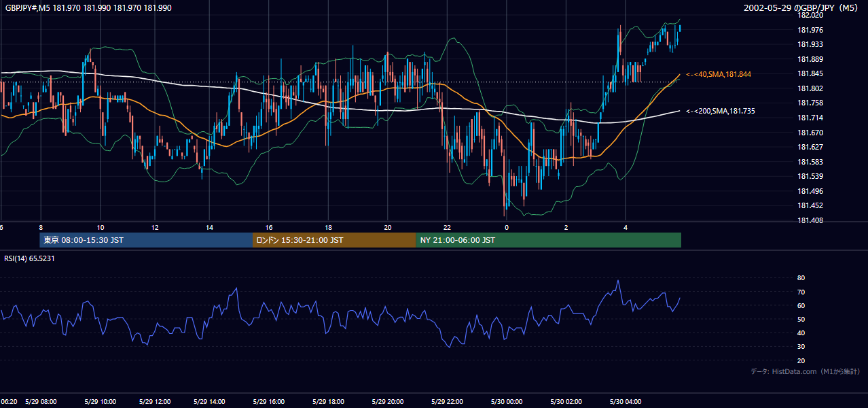
Task: Click hour tick 14 under price chart
Action: [x=209, y=227]
